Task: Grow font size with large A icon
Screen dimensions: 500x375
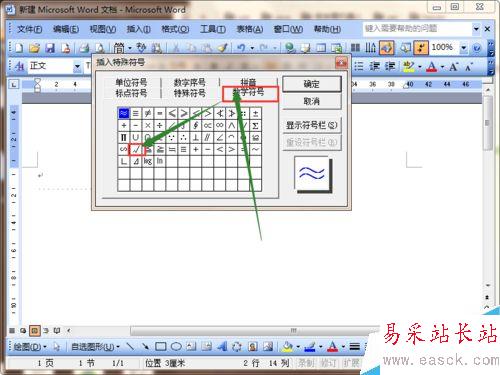Action: (x=454, y=67)
